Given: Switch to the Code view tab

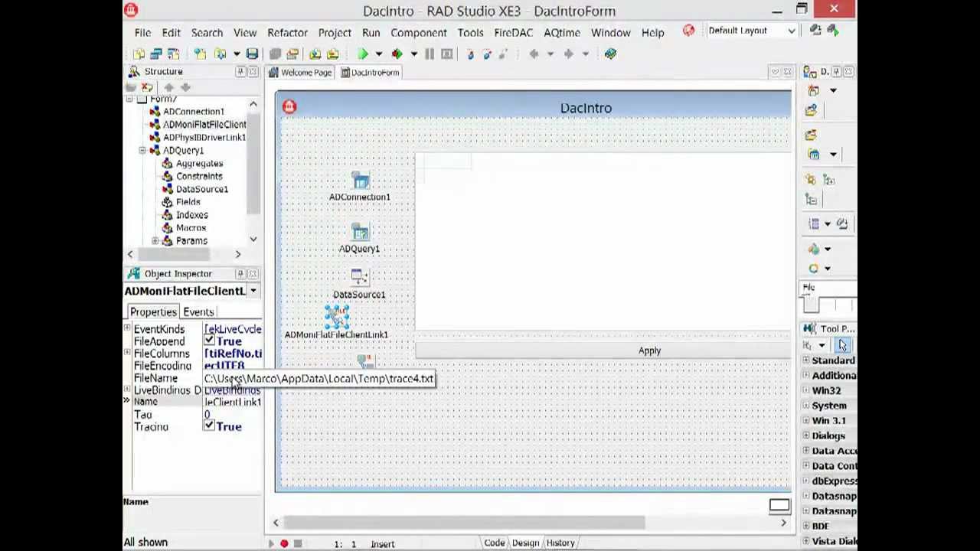Looking at the screenshot, I should coord(494,543).
